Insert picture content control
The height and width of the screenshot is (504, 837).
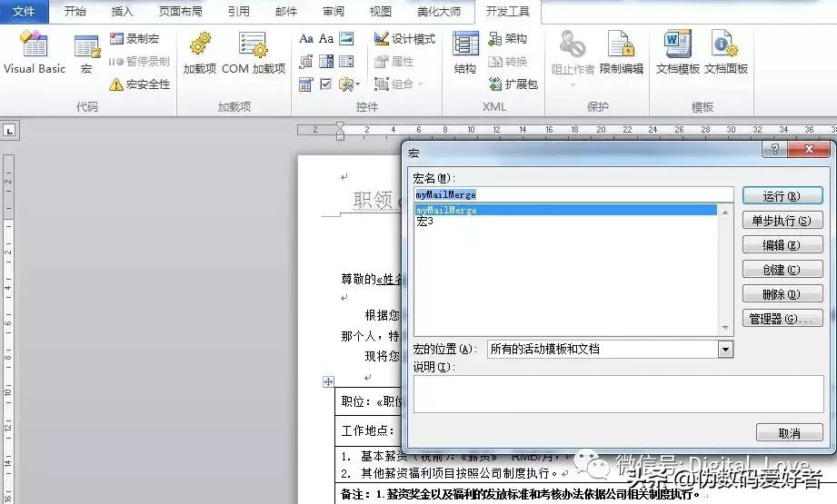click(346, 38)
